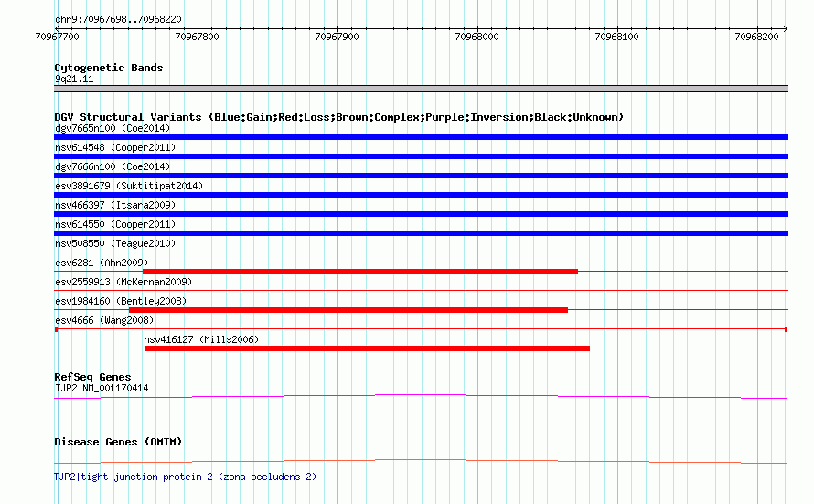Click the chr9:70967698..70968220 region label
Image resolution: width=814 pixels, height=504 pixels.
pyautogui.click(x=118, y=19)
